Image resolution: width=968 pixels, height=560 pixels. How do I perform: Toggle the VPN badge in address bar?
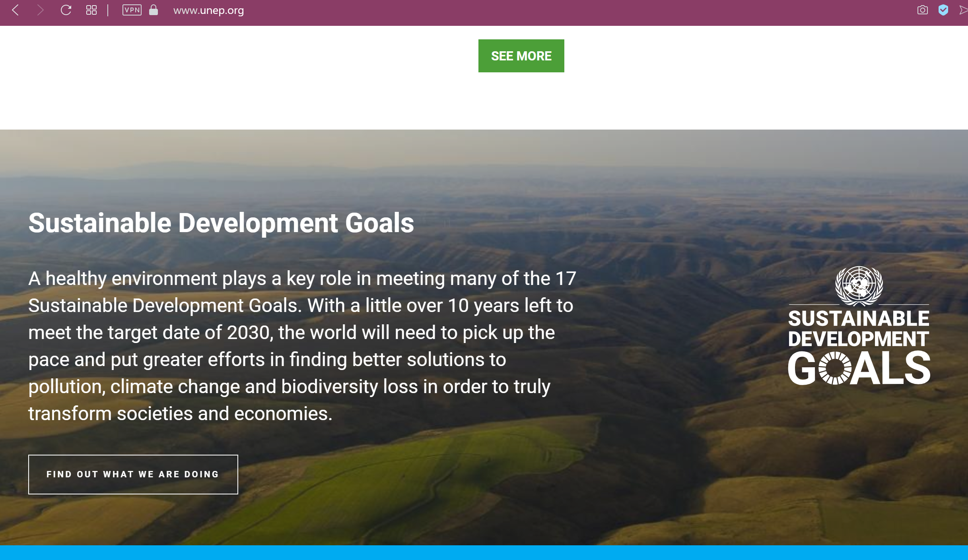[132, 10]
